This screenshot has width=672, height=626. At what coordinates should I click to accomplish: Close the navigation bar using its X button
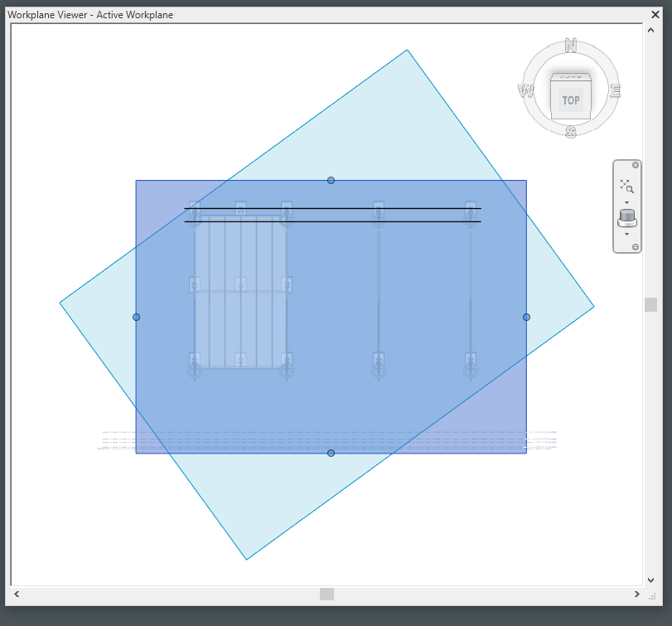point(636,165)
